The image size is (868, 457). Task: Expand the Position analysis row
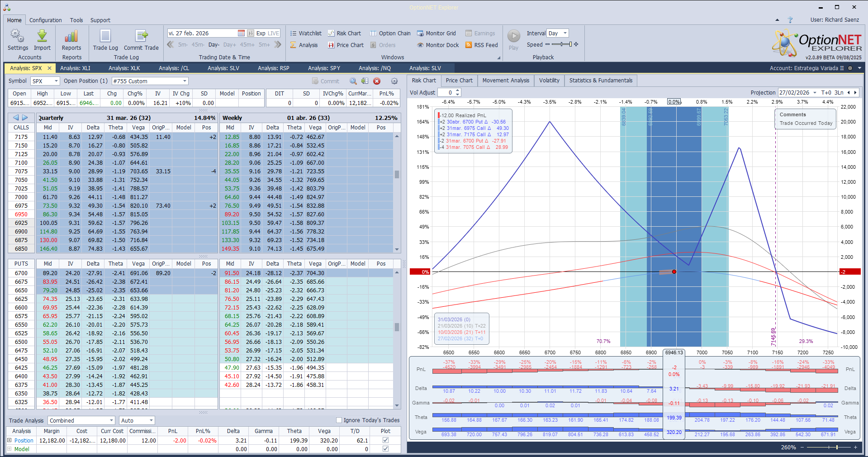[x=9, y=440]
